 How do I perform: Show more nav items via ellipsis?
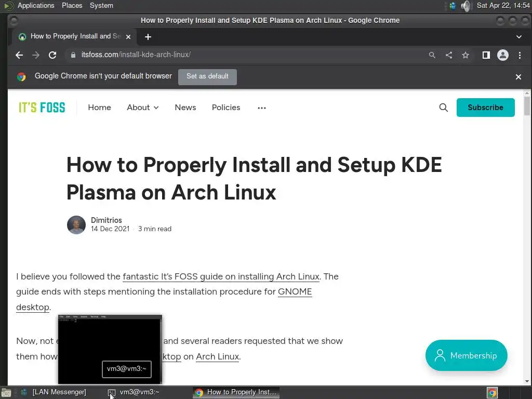click(x=262, y=108)
